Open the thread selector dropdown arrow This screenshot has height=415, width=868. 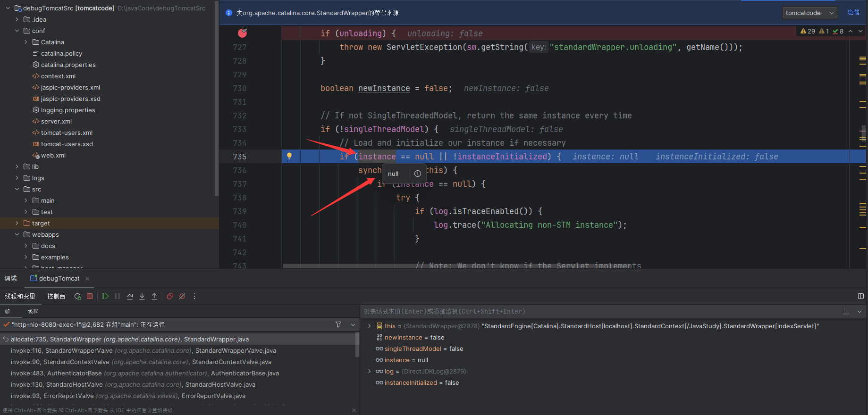353,324
